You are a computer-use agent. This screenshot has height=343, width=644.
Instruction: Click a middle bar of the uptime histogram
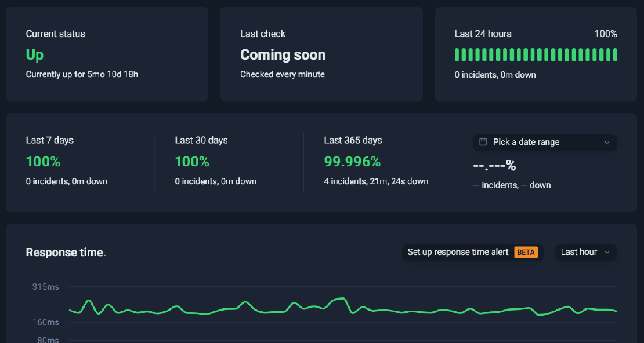[x=537, y=54]
